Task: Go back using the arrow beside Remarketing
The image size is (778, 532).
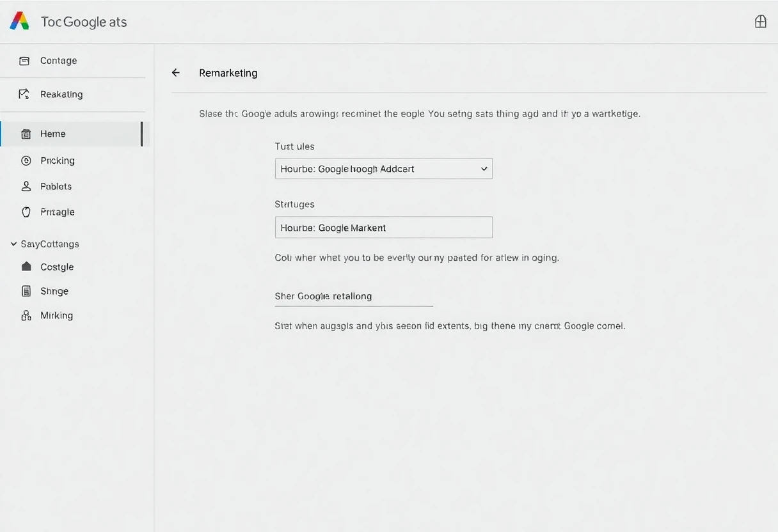Action: [x=176, y=73]
